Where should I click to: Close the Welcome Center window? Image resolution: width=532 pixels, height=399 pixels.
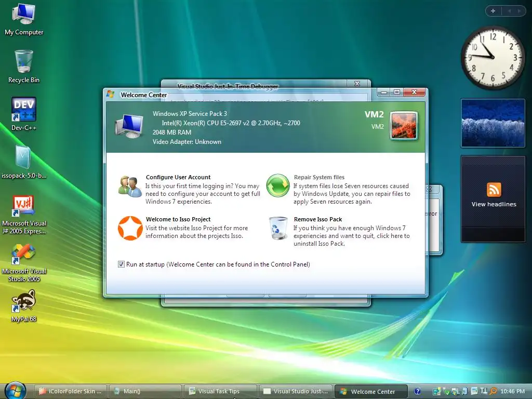(414, 92)
